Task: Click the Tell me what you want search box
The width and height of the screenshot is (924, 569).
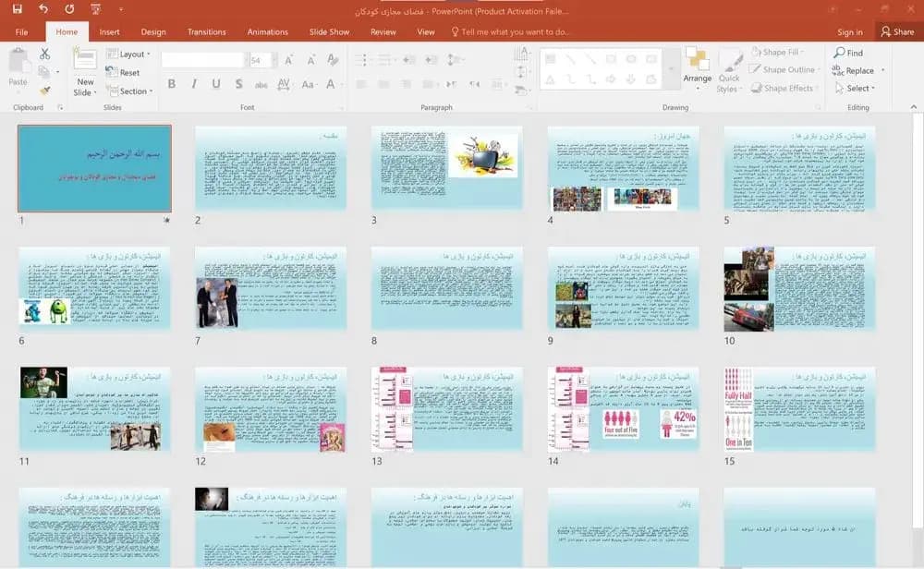Action: (x=510, y=31)
